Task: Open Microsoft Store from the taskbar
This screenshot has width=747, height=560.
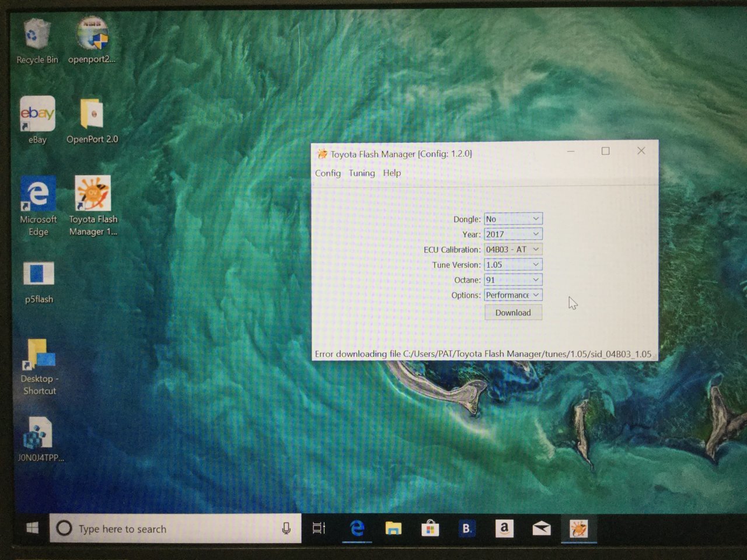Action: pyautogui.click(x=430, y=528)
